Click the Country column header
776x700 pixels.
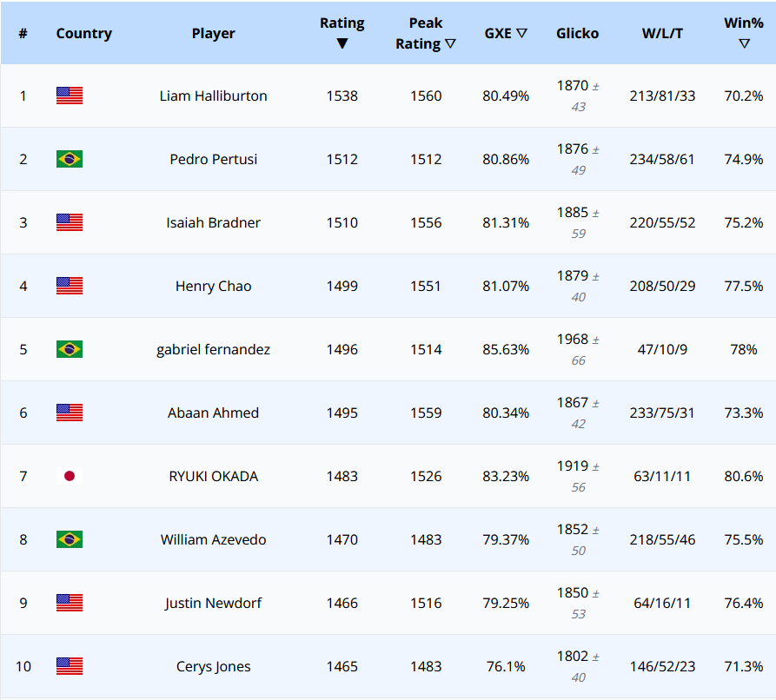pos(83,33)
